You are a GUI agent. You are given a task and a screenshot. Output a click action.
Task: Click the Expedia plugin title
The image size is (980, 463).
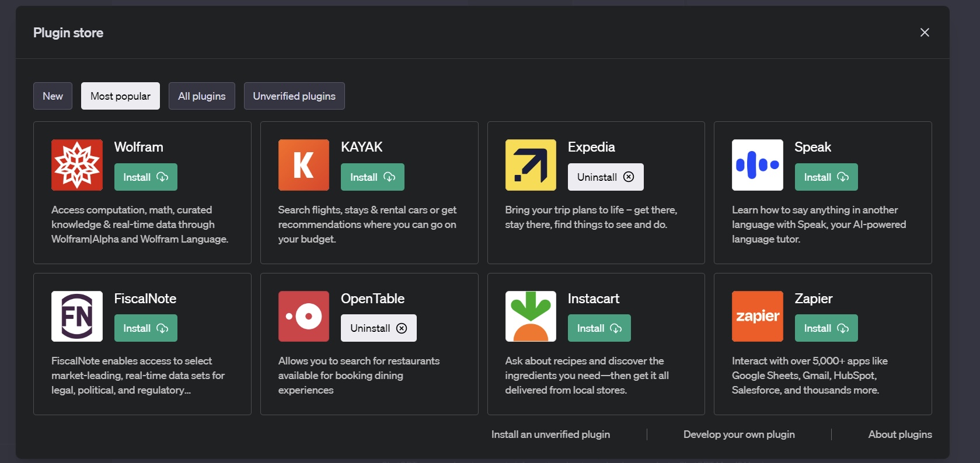coord(591,147)
